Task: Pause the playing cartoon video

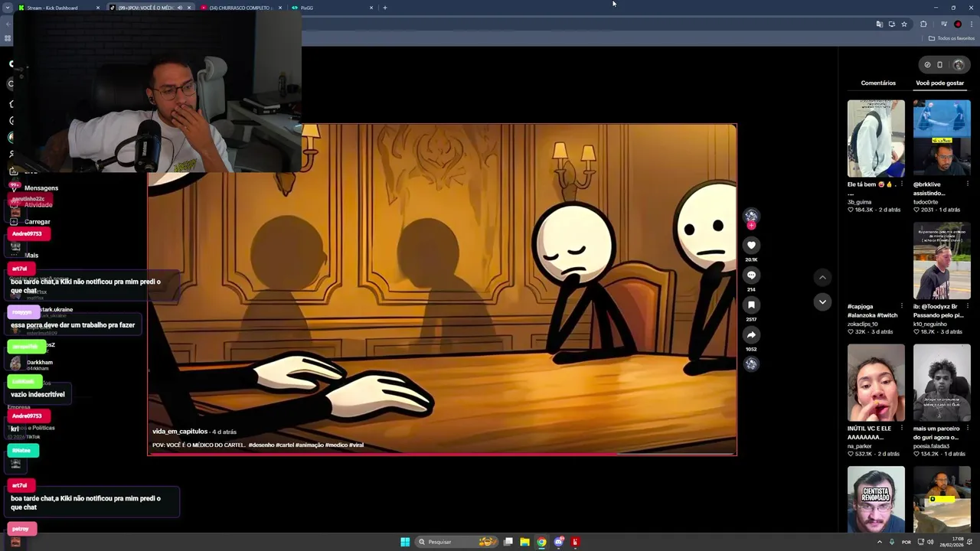Action: (x=443, y=289)
